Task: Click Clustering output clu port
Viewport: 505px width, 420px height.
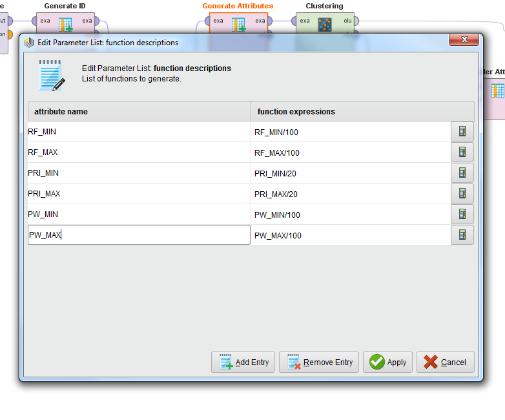Action: 356,21
